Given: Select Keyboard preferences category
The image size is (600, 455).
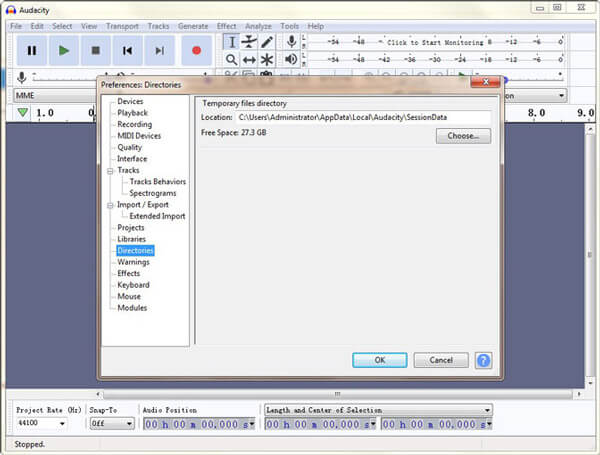Looking at the screenshot, I should pos(133,285).
